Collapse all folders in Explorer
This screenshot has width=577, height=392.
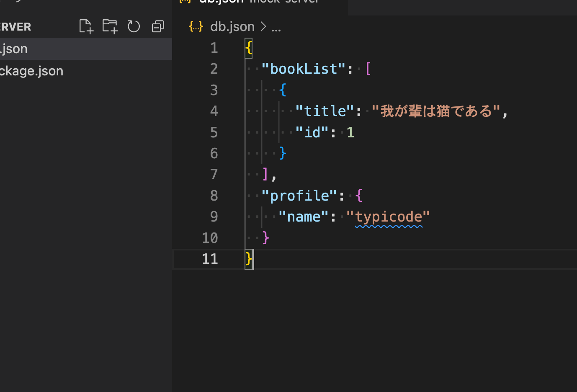157,26
